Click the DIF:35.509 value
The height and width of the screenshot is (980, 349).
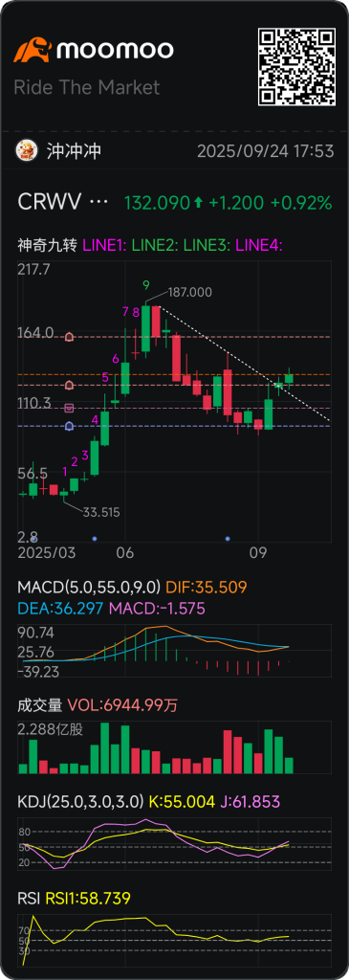click(x=206, y=587)
